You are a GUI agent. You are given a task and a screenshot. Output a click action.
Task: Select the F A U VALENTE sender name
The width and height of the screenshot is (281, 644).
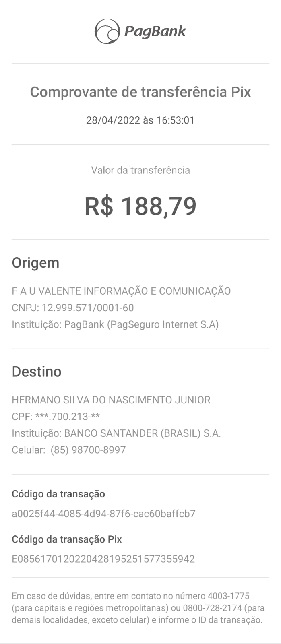coord(121,291)
